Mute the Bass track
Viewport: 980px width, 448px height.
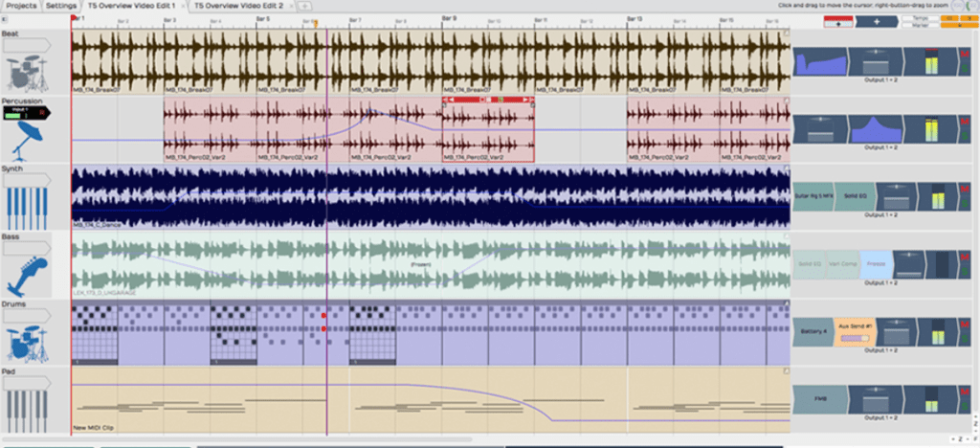pos(965,257)
